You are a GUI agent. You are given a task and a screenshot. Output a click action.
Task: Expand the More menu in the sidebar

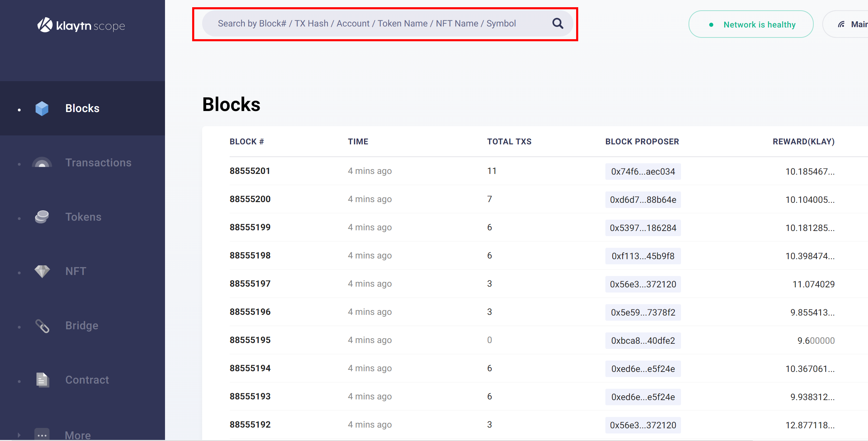(78, 435)
